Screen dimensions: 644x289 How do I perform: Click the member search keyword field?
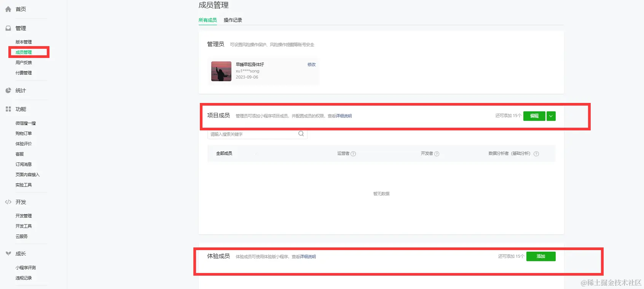click(257, 134)
